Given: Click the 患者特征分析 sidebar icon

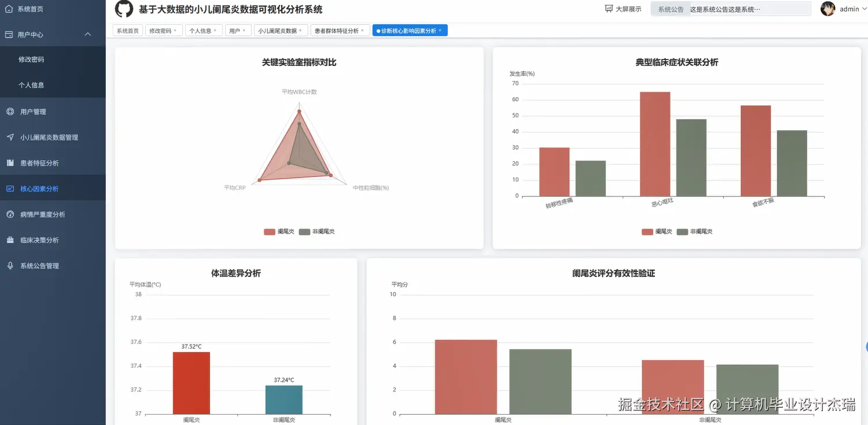Looking at the screenshot, I should click(x=10, y=163).
